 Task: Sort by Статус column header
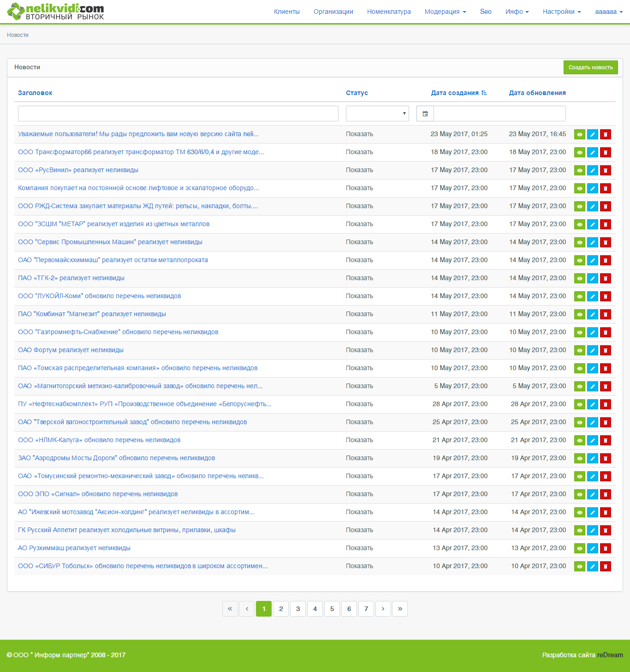pyautogui.click(x=357, y=93)
